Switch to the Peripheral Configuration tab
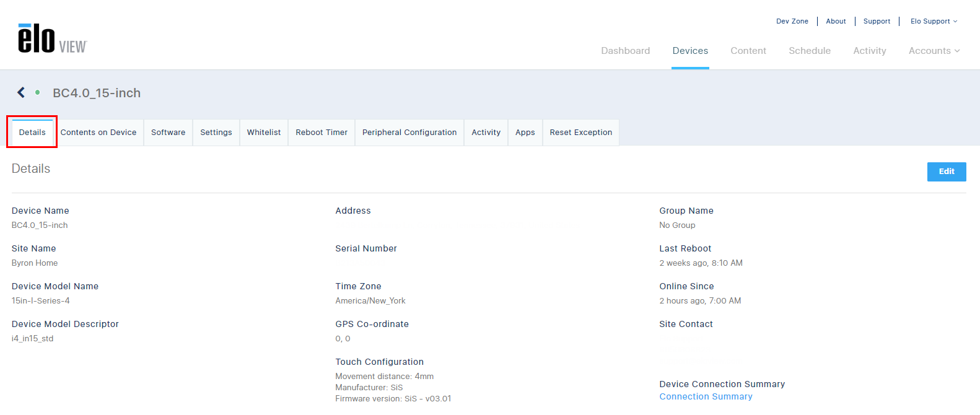 click(409, 133)
